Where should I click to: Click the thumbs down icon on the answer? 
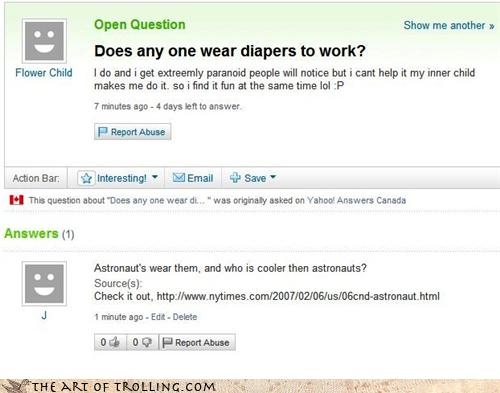pyautogui.click(x=147, y=342)
